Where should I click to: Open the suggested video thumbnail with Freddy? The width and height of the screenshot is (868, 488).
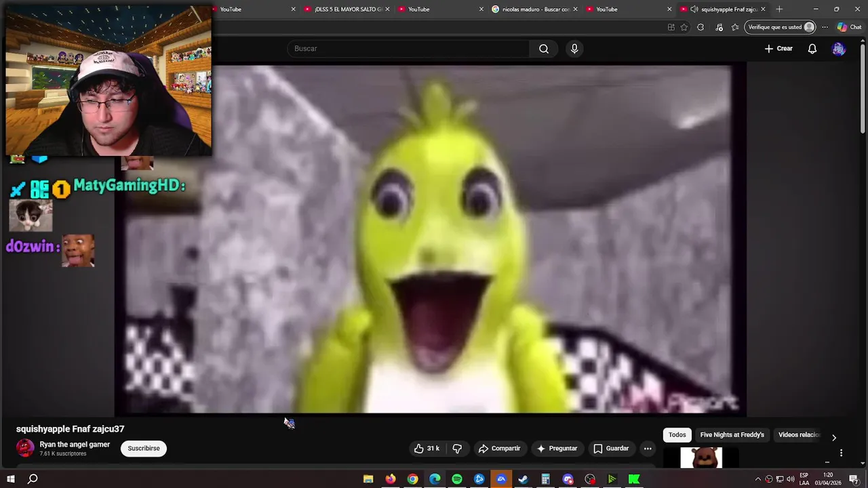702,457
